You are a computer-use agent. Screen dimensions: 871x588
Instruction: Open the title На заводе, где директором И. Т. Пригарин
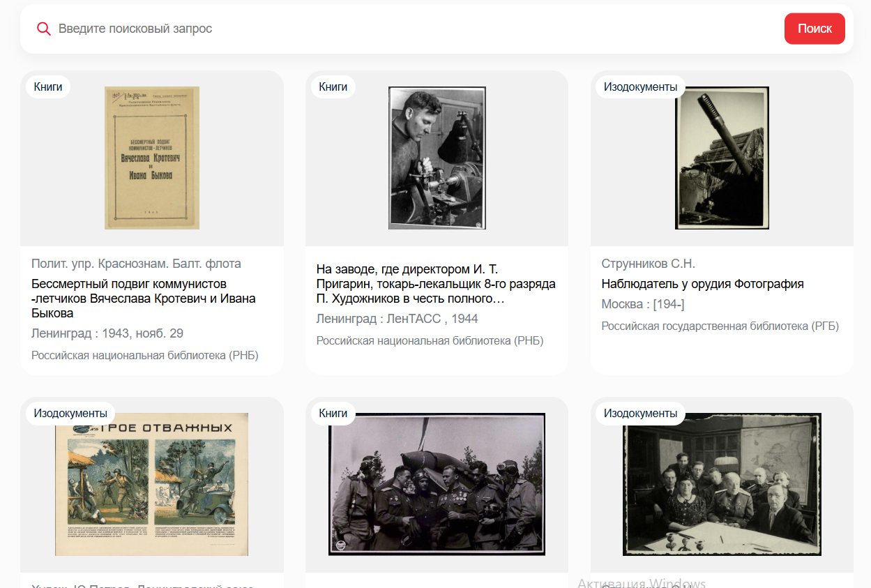click(436, 284)
